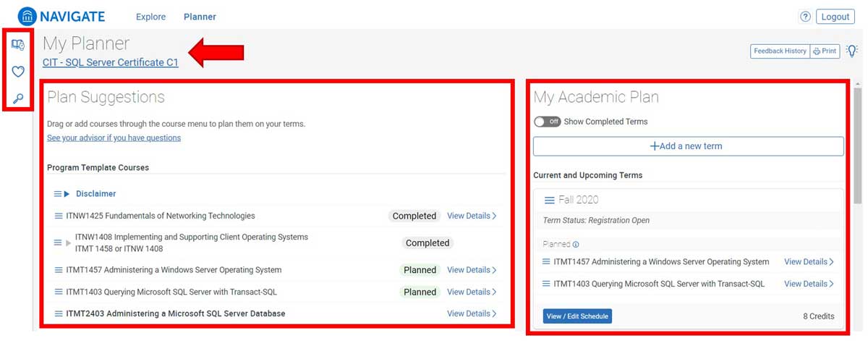Click the magnifying glass search icon
The height and width of the screenshot is (341, 868).
(x=18, y=98)
